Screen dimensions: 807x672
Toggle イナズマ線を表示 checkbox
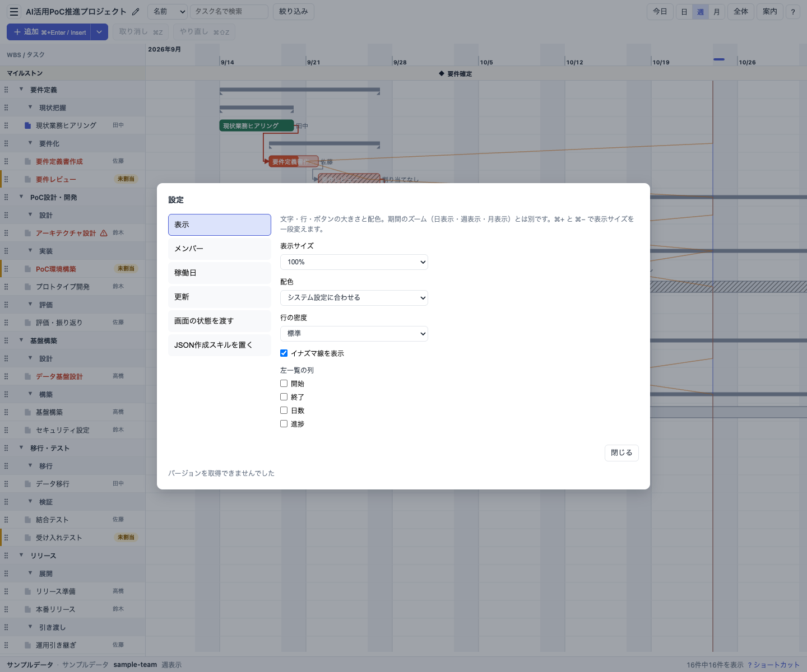pyautogui.click(x=284, y=353)
